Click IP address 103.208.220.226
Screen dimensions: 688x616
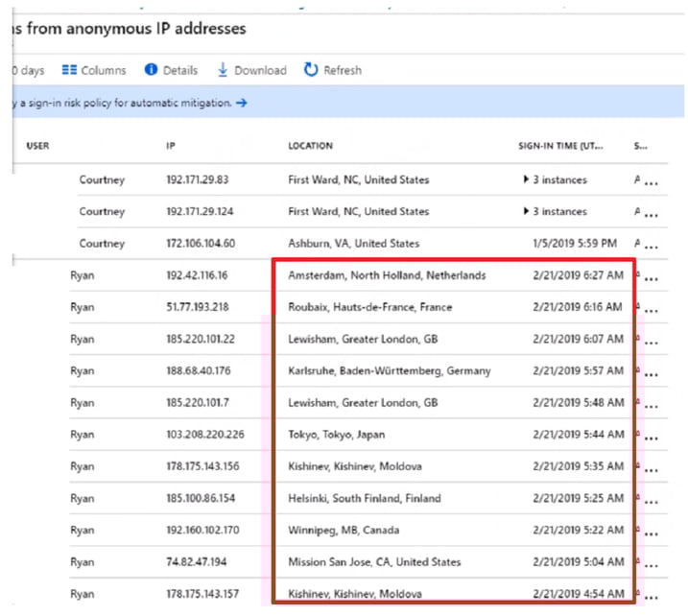205,435
